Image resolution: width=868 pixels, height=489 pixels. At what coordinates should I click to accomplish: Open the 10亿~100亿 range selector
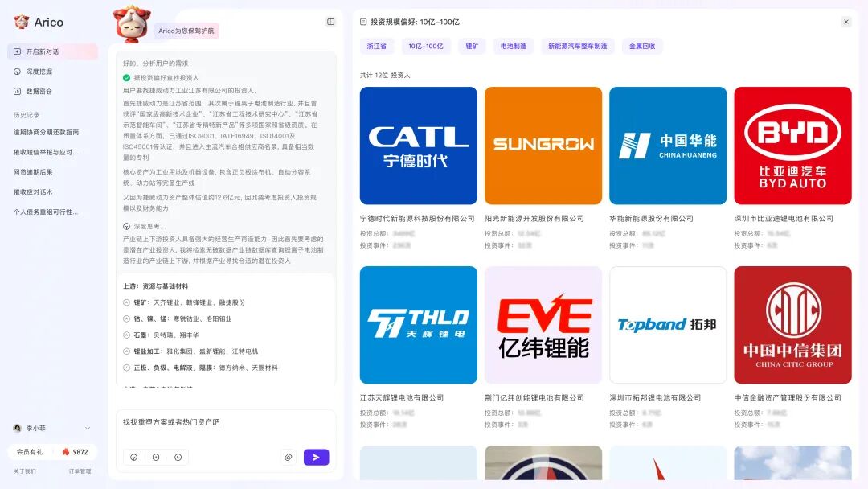426,46
